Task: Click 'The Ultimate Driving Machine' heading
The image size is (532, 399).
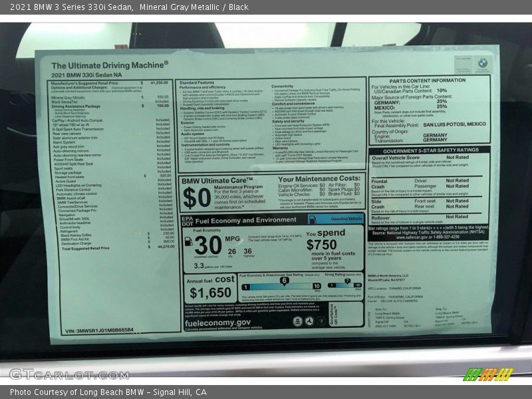Action: tap(110, 65)
